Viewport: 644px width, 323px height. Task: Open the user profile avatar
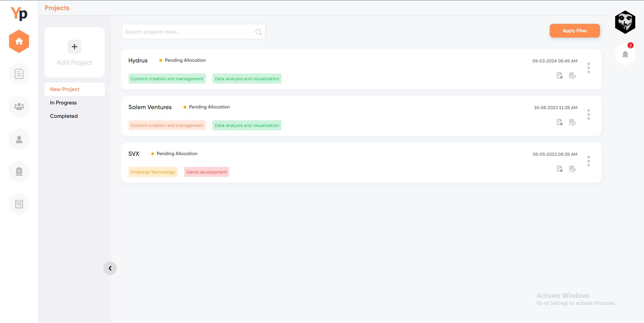tap(625, 22)
